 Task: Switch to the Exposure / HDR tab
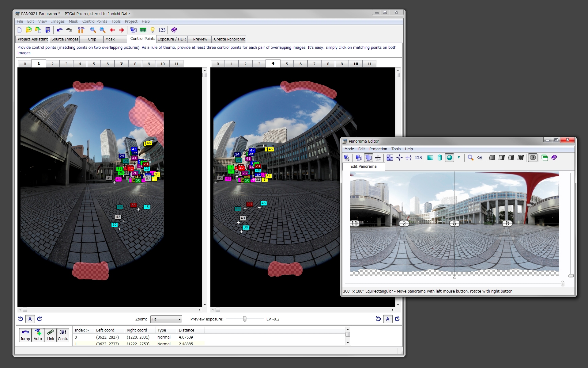(172, 39)
